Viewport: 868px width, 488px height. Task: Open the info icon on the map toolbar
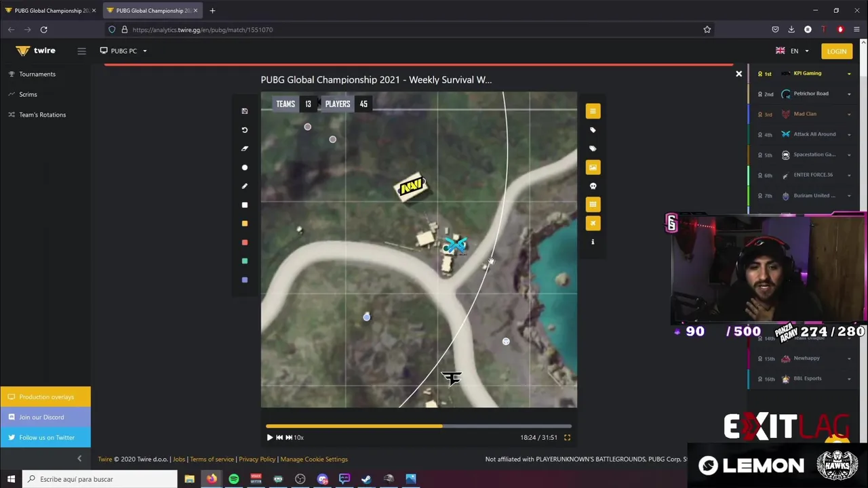pos(593,242)
